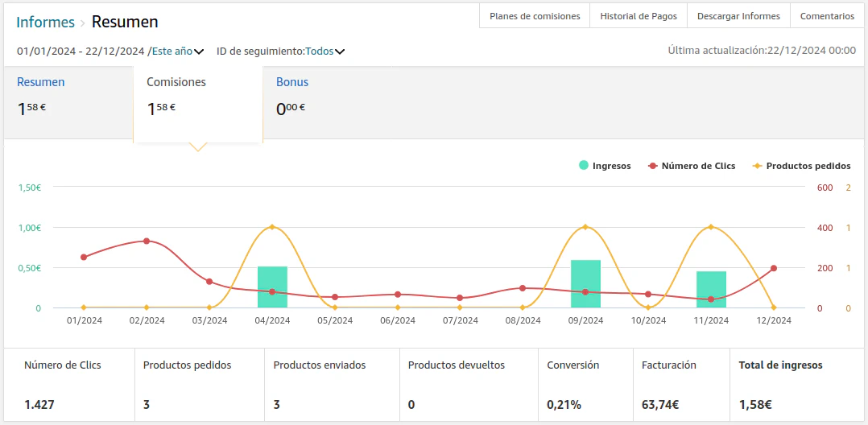Open the Comentarios section
The image size is (868, 425).
pos(828,16)
